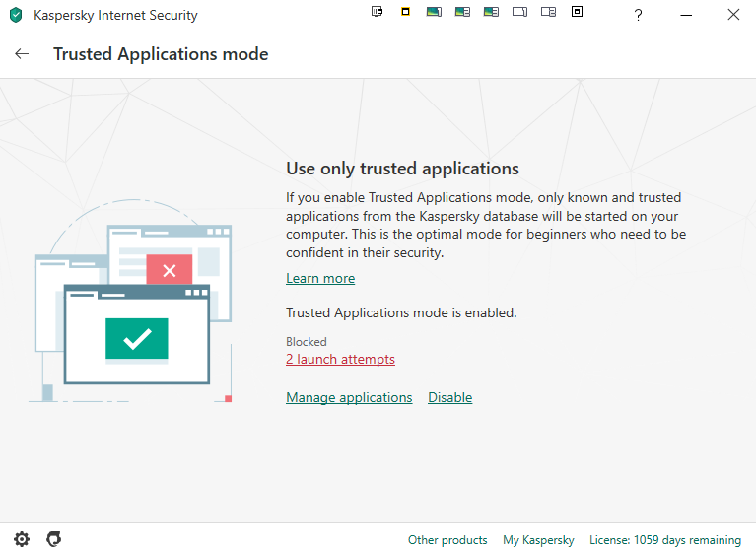Click the green checkmark window illustration

(137, 338)
